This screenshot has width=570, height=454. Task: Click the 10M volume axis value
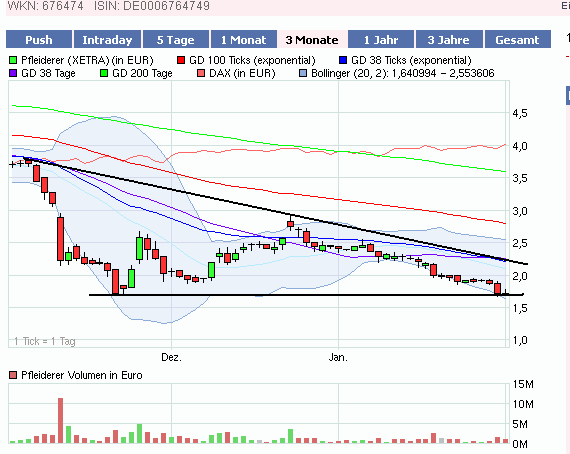(523, 404)
